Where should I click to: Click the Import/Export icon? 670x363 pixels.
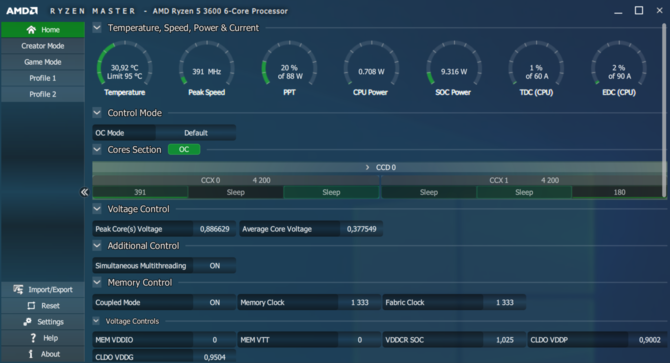click(x=18, y=289)
